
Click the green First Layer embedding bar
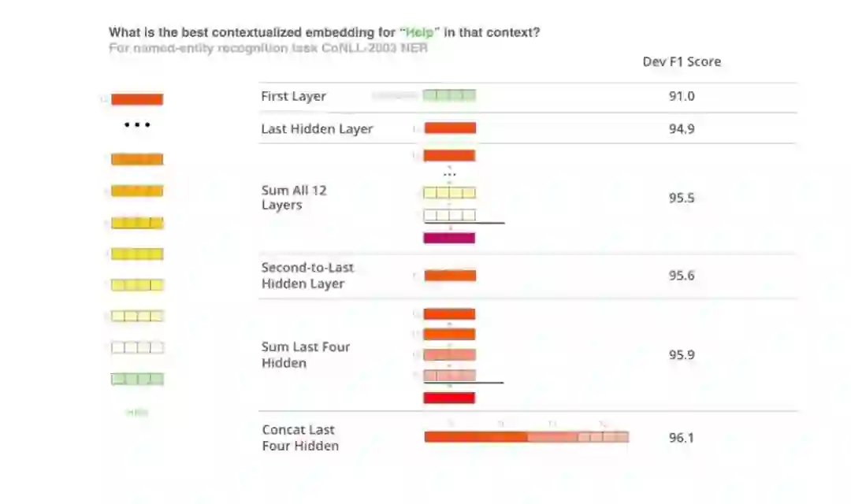pos(449,95)
